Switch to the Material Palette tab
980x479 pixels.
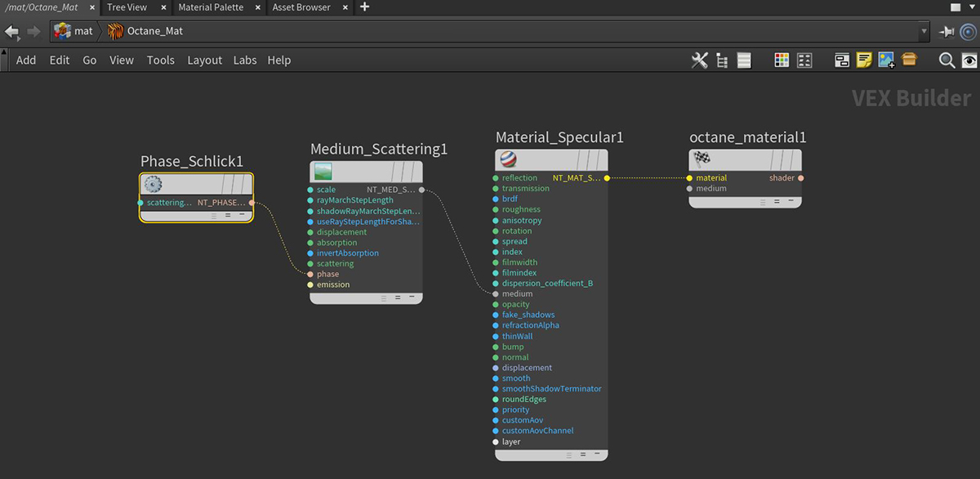(x=211, y=7)
